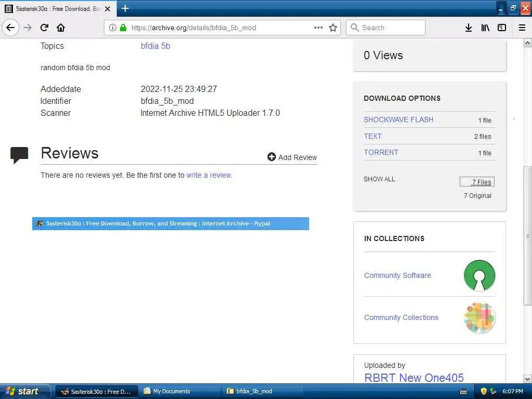Image resolution: width=532 pixels, height=399 pixels.
Task: Show all 7 Files link
Action: click(477, 182)
